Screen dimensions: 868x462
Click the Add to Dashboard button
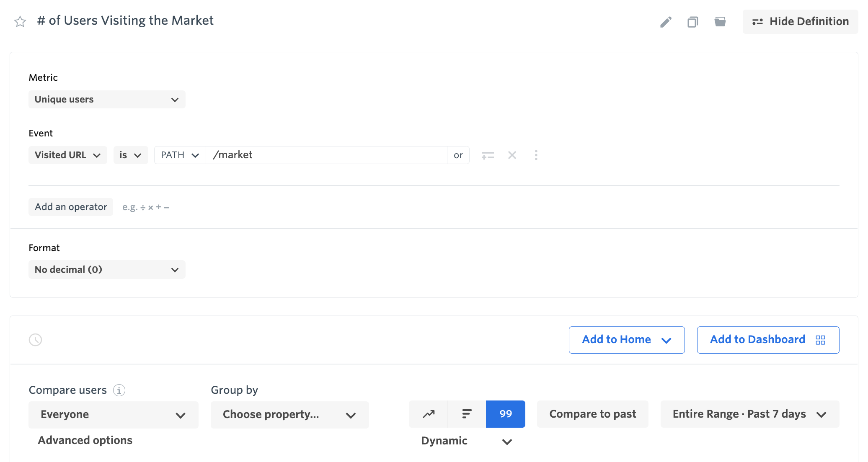[x=767, y=340]
